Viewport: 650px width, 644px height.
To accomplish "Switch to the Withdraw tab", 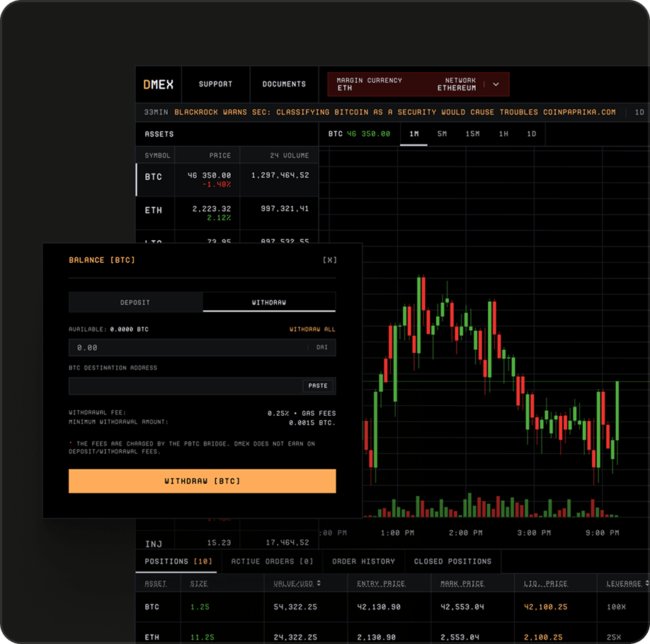I will point(269,303).
